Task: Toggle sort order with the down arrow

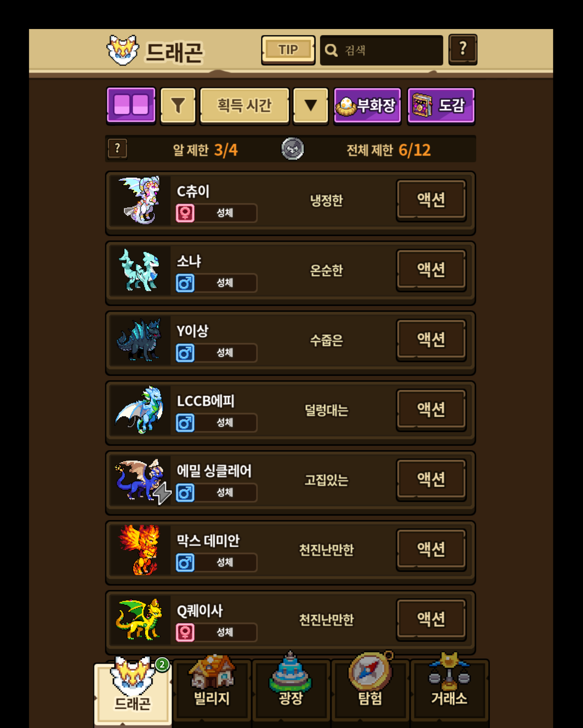Action: coord(310,106)
